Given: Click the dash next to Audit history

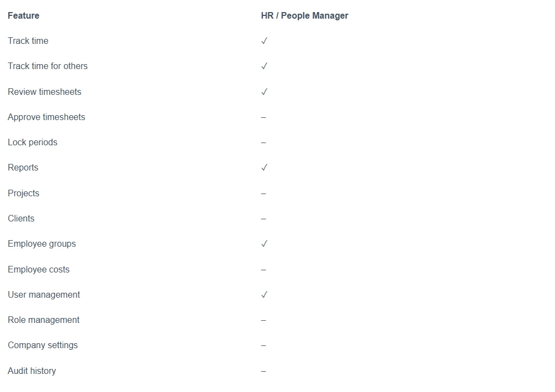Looking at the screenshot, I should tap(263, 371).
